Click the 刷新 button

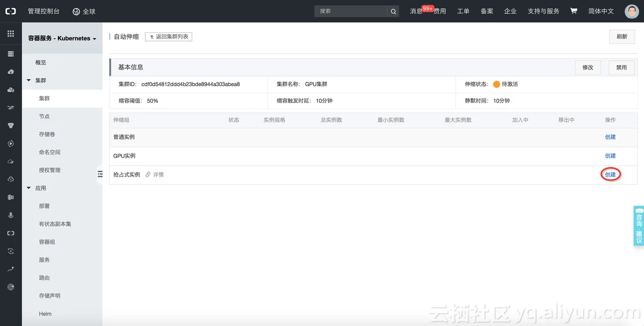click(x=622, y=36)
